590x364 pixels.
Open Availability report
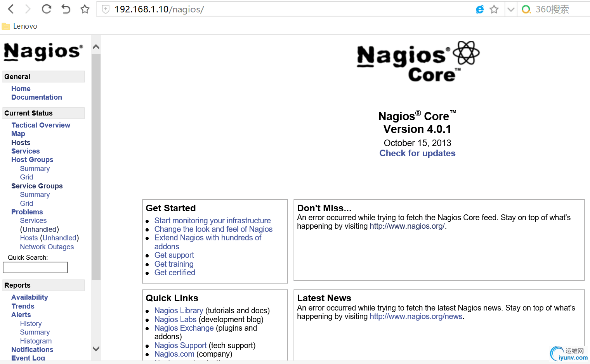pyautogui.click(x=29, y=297)
